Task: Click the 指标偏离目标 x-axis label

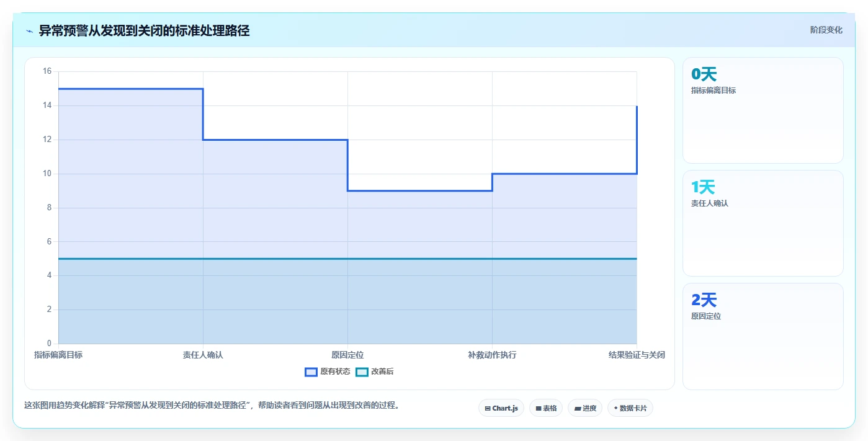Action: coord(58,355)
